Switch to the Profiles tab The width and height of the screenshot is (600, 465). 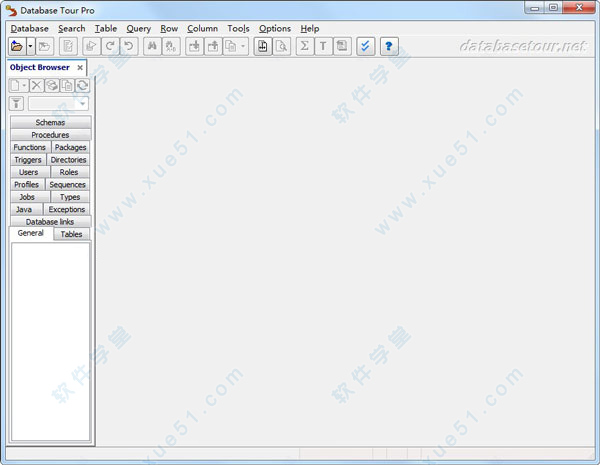coord(27,184)
